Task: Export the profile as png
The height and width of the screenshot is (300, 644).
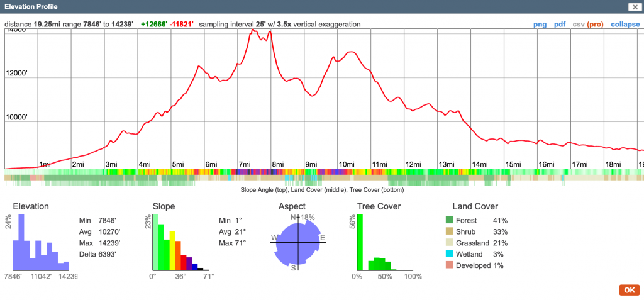Action: point(540,25)
